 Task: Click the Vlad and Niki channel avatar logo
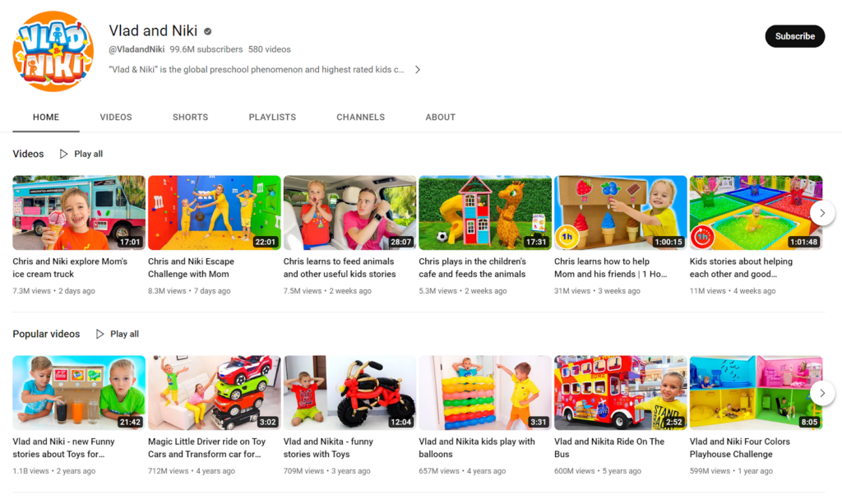click(x=53, y=52)
